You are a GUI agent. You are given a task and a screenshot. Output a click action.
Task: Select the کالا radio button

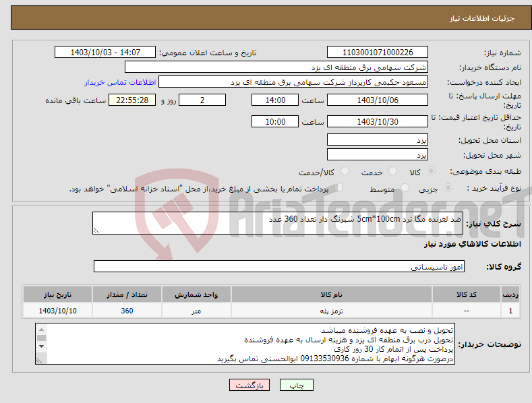(431, 171)
